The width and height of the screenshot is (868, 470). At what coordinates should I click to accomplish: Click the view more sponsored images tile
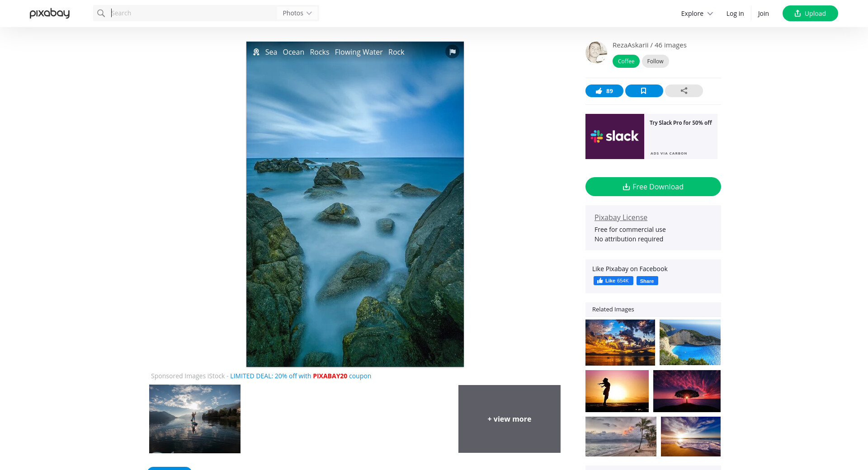click(509, 419)
